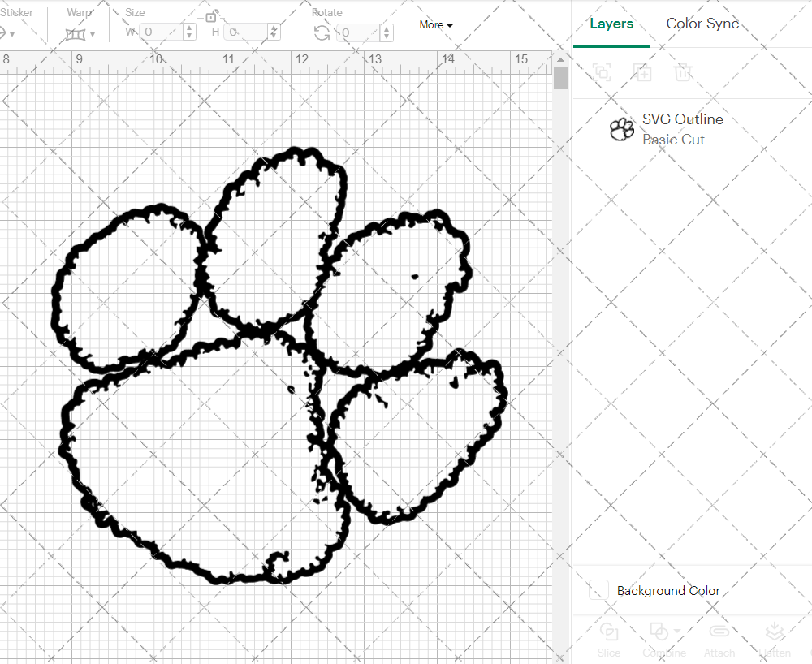Viewport: 812px width, 664px height.
Task: Check the Background Color box
Action: 598,590
